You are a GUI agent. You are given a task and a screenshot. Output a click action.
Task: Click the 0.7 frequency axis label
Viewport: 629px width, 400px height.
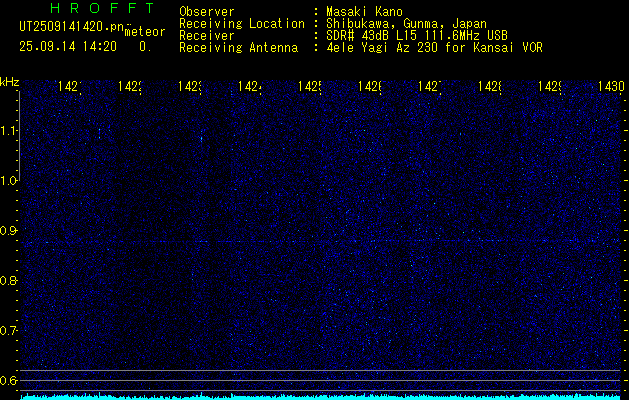[x=9, y=331]
